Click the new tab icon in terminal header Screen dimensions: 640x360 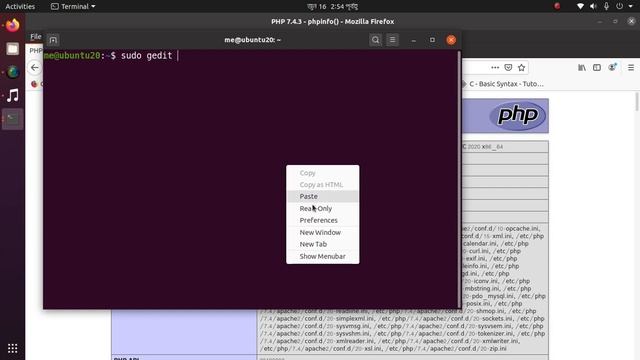coord(53,40)
